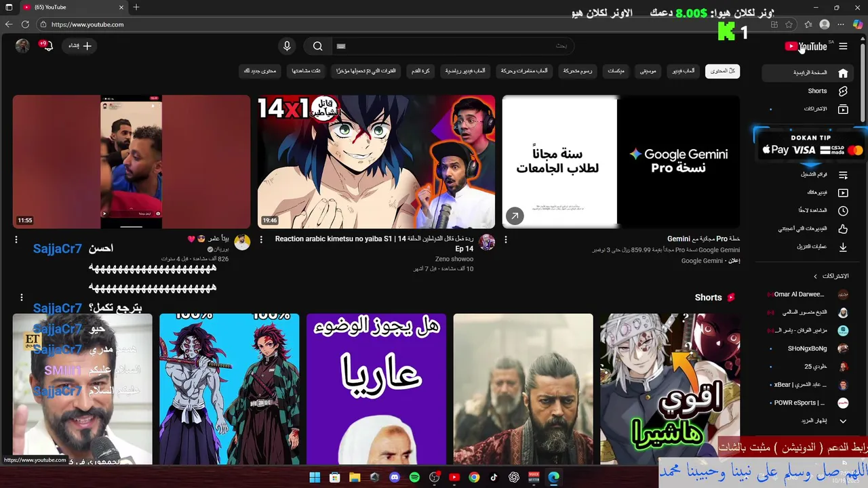Open Discord from the taskbar
This screenshot has width=868, height=488.
pyautogui.click(x=395, y=477)
